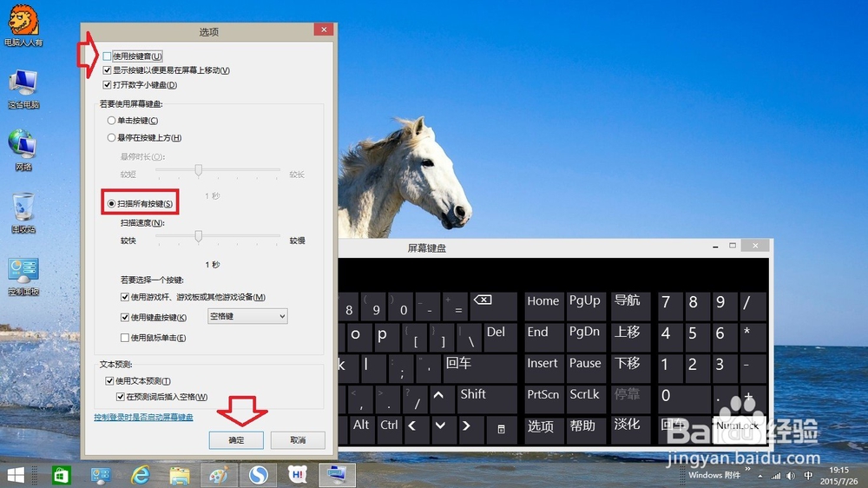This screenshot has height=488, width=868.
Task: Enable the 使用按键音 checkbox
Action: (107, 56)
